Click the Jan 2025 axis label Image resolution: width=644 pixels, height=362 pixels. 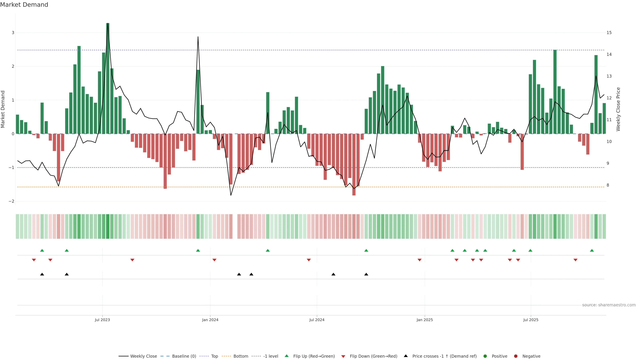click(x=424, y=320)
